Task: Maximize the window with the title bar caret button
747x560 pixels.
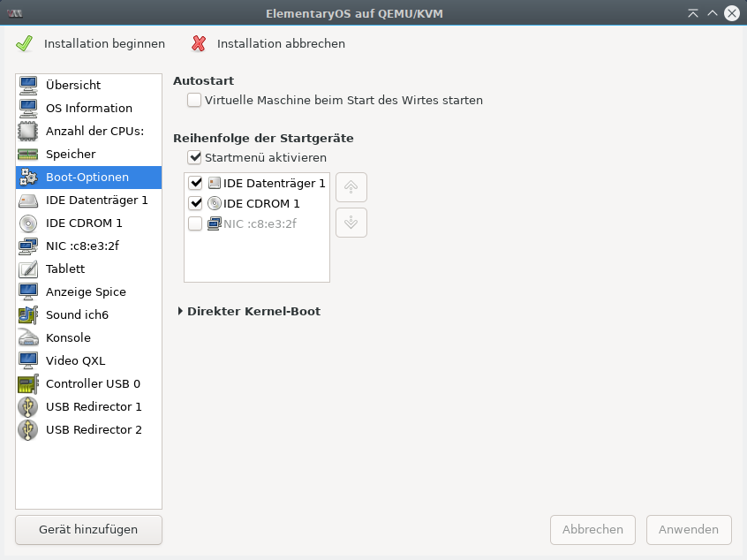Action: (x=713, y=13)
